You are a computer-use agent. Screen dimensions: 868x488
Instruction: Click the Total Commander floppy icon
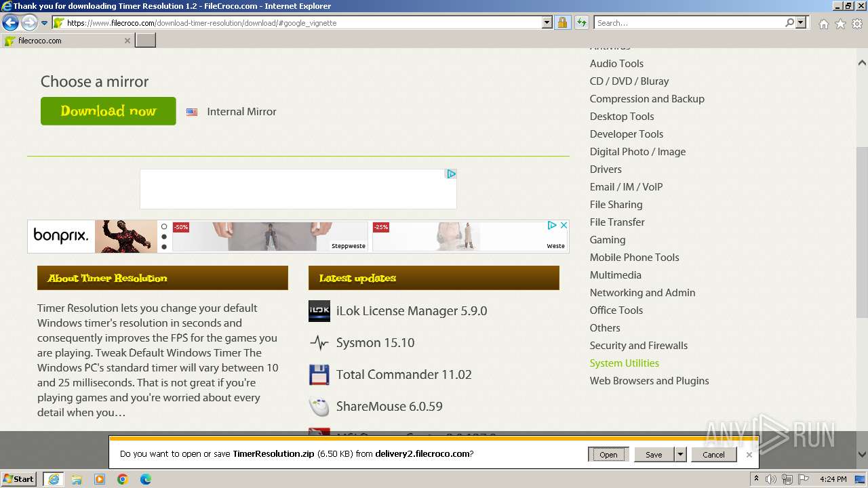(x=319, y=375)
